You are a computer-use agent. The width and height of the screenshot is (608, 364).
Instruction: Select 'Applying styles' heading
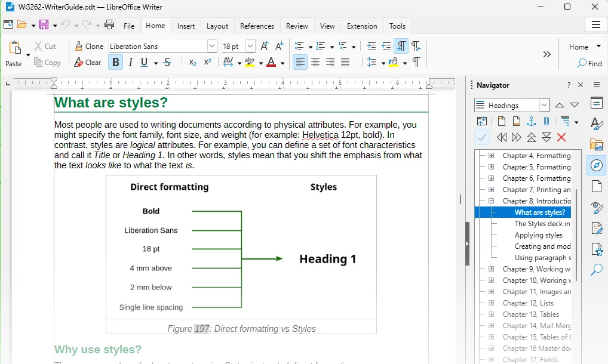tap(538, 235)
